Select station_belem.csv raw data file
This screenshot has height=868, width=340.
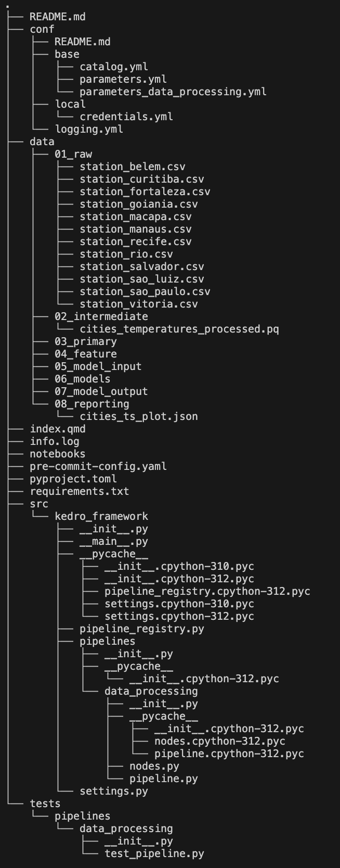click(x=133, y=167)
